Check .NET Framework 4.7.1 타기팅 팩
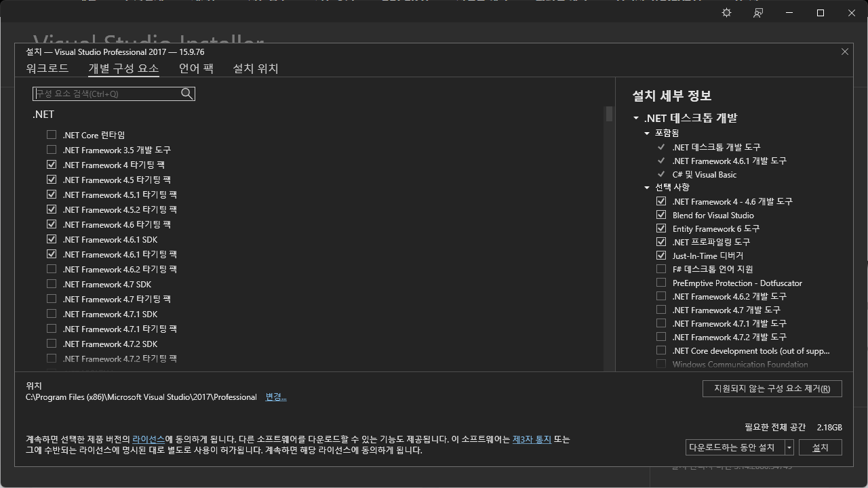 click(x=52, y=329)
